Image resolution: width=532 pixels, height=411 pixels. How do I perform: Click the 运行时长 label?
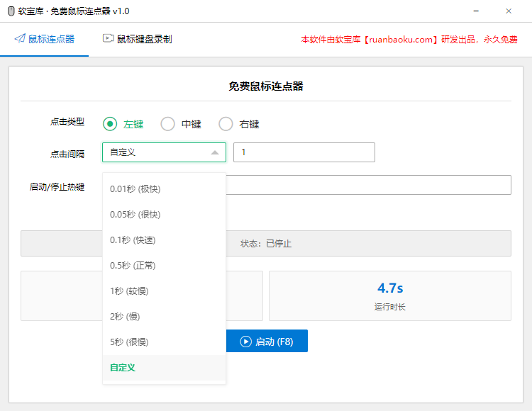390,307
